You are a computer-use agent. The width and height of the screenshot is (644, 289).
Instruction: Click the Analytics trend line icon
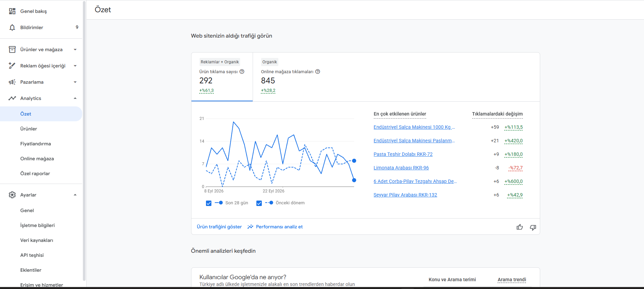(12, 98)
